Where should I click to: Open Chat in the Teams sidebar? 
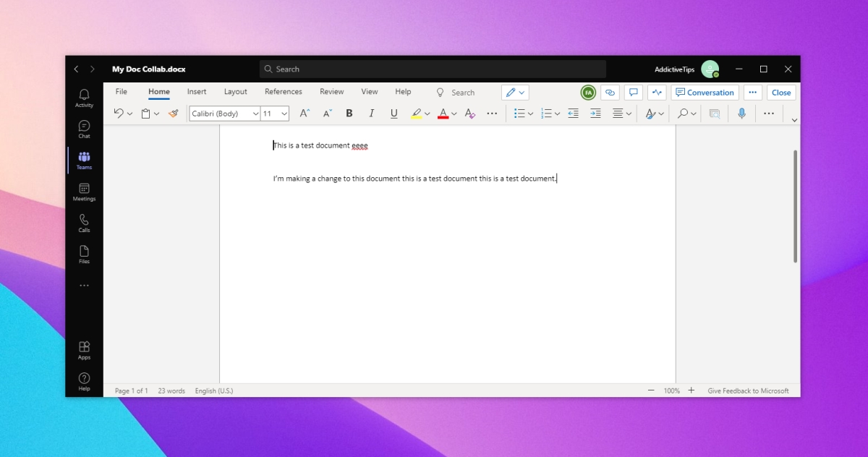click(x=84, y=129)
